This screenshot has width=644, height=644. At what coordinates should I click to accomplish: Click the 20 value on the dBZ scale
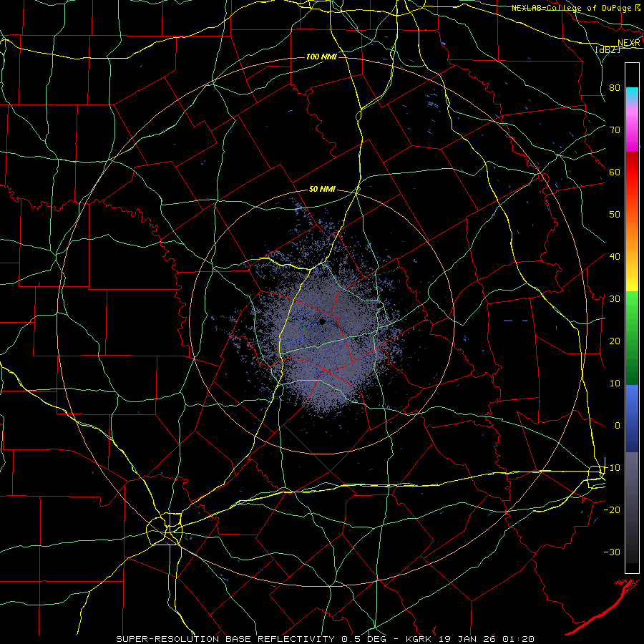tap(615, 341)
